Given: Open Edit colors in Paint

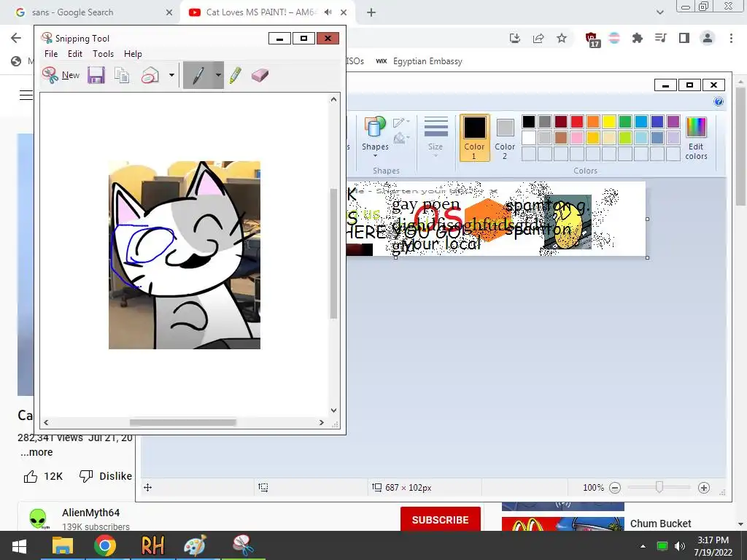Looking at the screenshot, I should (x=696, y=138).
